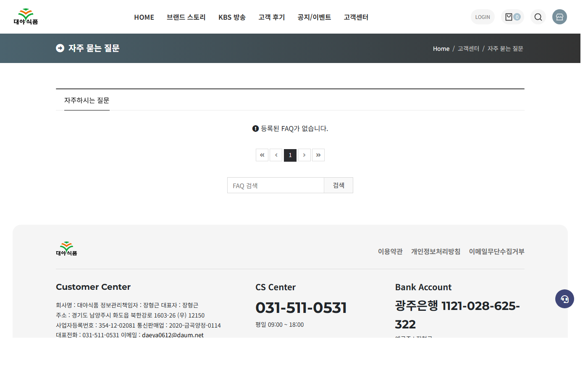Click the 사업자등록번호 line in the footer
The image size is (588, 378).
(x=138, y=325)
